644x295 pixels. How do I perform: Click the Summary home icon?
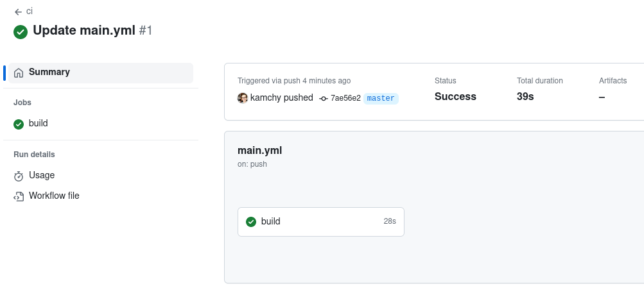coord(19,72)
